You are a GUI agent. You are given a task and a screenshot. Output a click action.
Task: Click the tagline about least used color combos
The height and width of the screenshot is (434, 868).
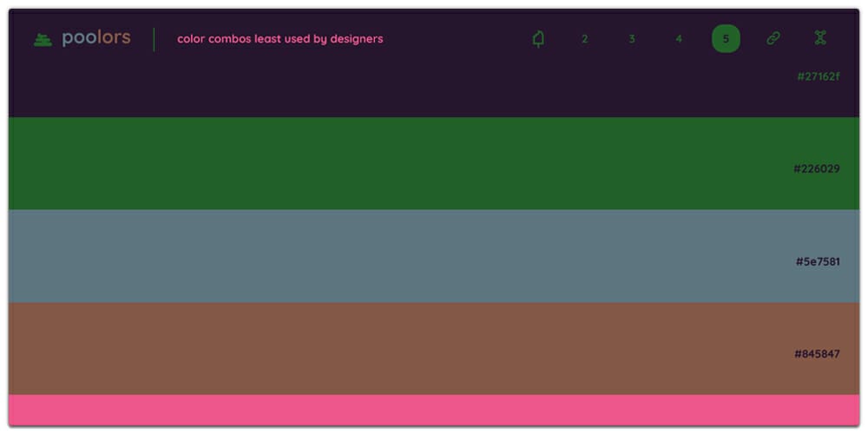[x=279, y=39]
